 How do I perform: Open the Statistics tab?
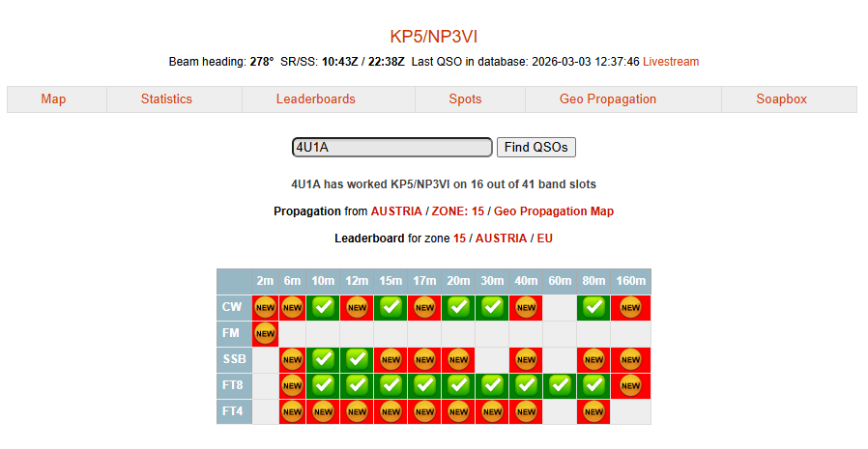pos(166,99)
